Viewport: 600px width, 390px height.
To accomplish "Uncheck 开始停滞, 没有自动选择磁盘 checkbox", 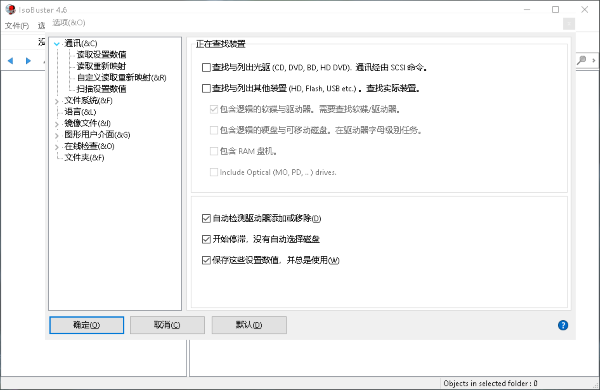I will pos(206,239).
